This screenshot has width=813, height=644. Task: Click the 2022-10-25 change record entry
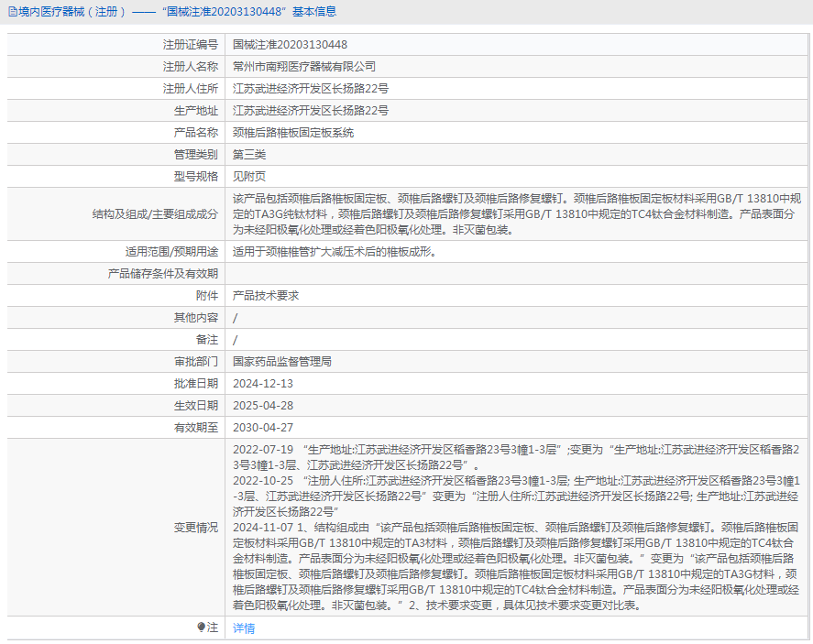pos(516,497)
